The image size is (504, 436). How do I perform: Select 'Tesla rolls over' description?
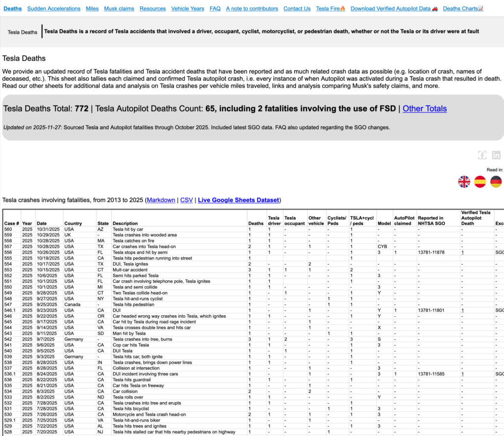pos(128,397)
